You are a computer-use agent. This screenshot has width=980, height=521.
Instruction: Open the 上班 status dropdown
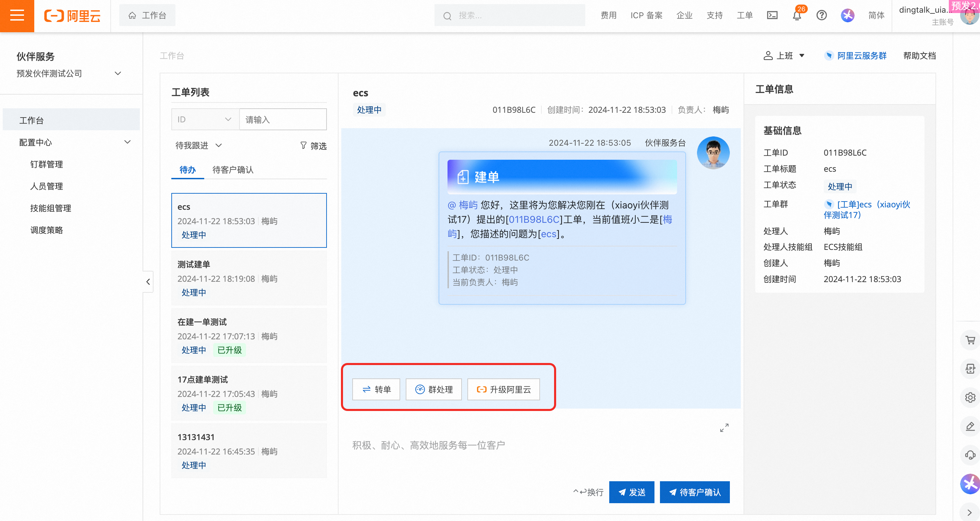[x=784, y=56]
